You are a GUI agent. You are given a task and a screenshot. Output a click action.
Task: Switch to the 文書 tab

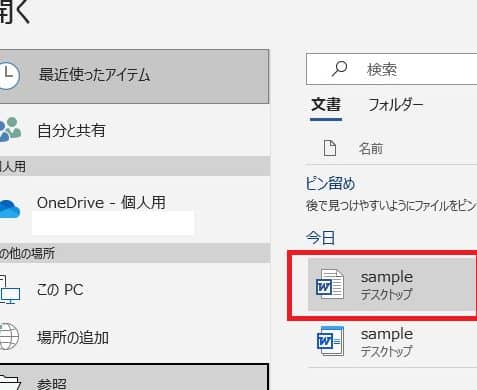click(326, 105)
